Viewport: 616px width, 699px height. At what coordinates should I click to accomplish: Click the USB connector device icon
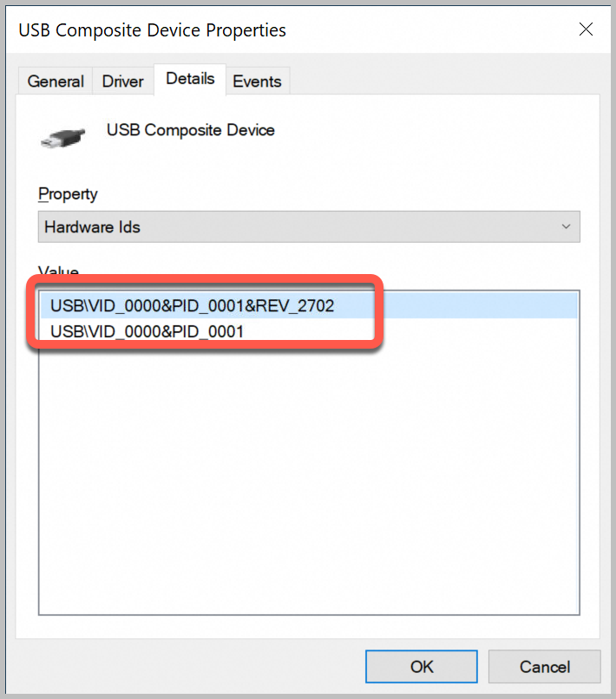62,138
